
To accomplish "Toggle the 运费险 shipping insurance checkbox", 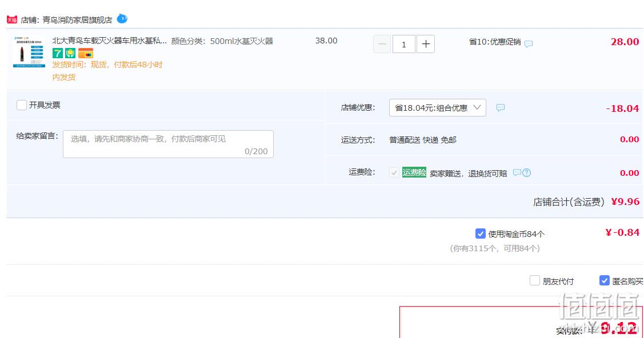I will (394, 172).
